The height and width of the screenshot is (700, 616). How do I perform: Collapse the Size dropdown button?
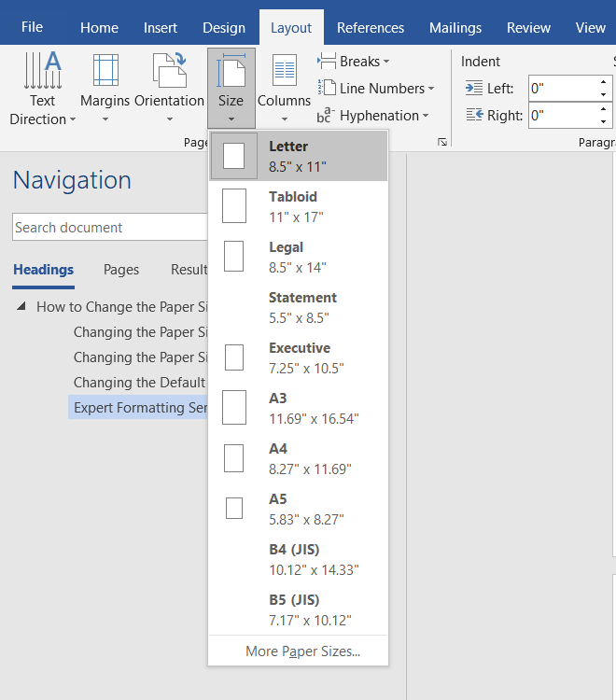pos(231,89)
